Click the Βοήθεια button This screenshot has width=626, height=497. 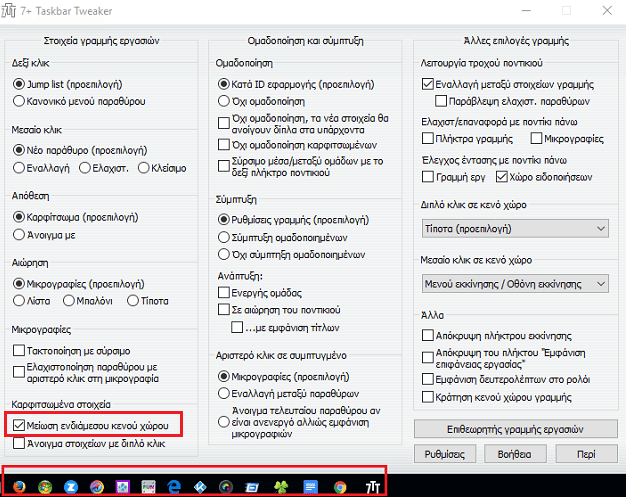tap(515, 454)
